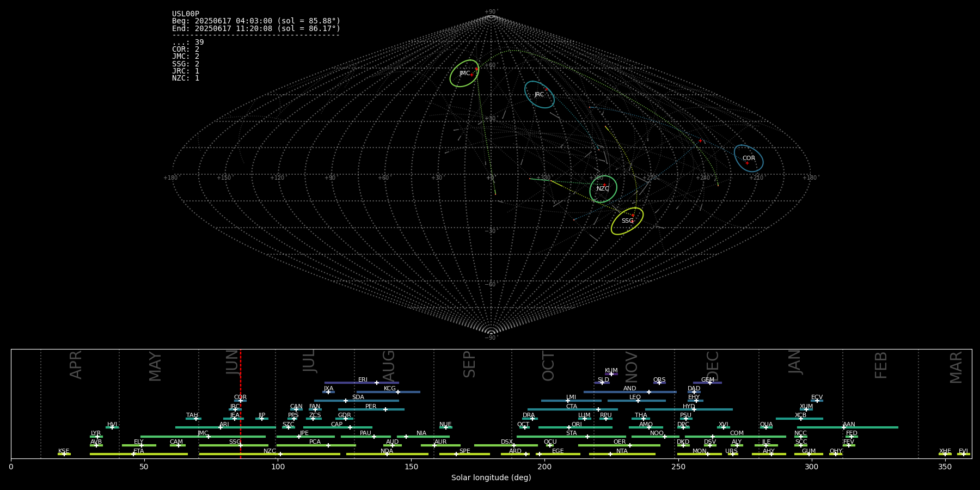Click the KUM shower bar in timeline
The image size is (980, 490).
click(x=611, y=374)
